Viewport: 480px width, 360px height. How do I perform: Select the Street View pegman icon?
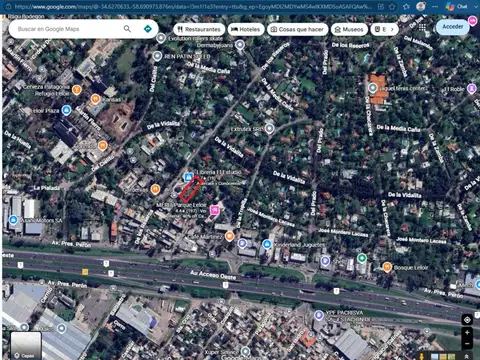[422, 356]
